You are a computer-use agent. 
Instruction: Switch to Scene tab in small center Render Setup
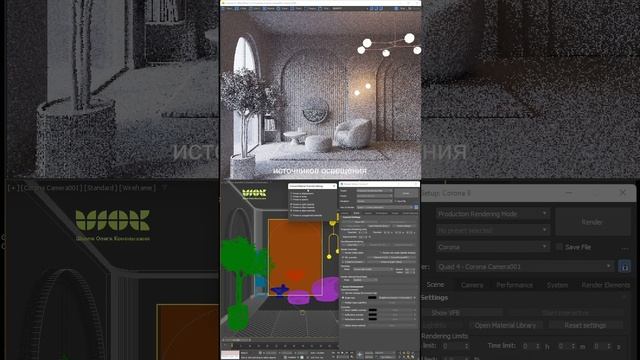[357, 213]
